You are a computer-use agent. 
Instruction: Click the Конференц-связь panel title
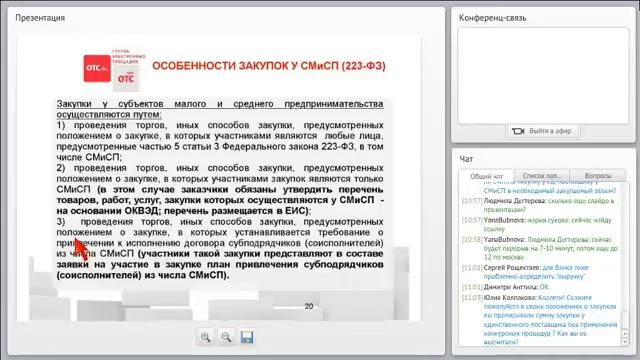(x=492, y=18)
